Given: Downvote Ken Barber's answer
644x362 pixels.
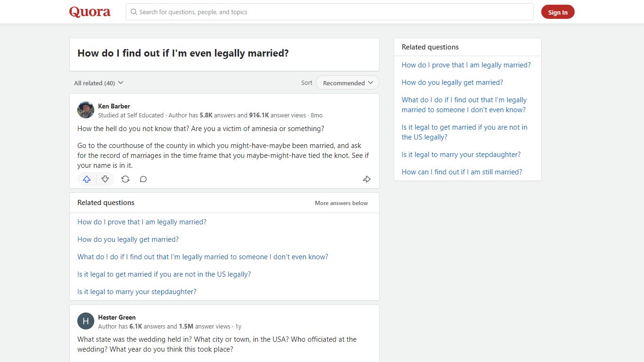Looking at the screenshot, I should point(105,179).
